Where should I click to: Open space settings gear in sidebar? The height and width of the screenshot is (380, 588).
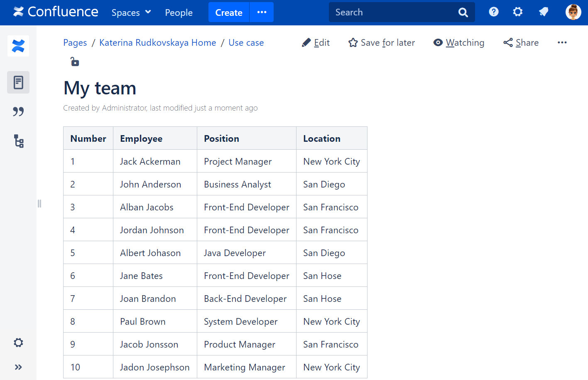(x=18, y=343)
